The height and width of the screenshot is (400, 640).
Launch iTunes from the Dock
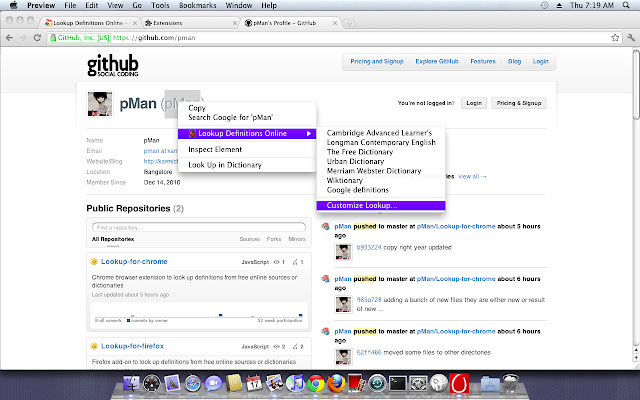[x=295, y=384]
